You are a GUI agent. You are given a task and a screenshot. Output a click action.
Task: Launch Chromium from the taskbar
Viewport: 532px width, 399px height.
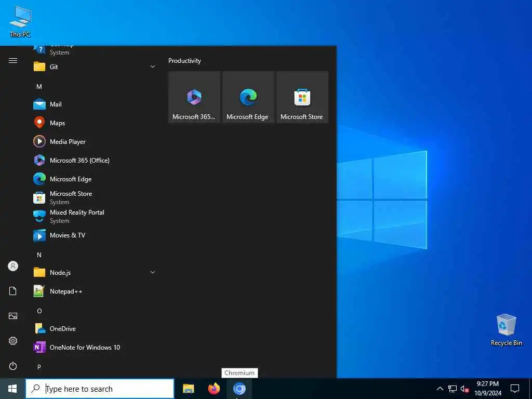[239, 389]
